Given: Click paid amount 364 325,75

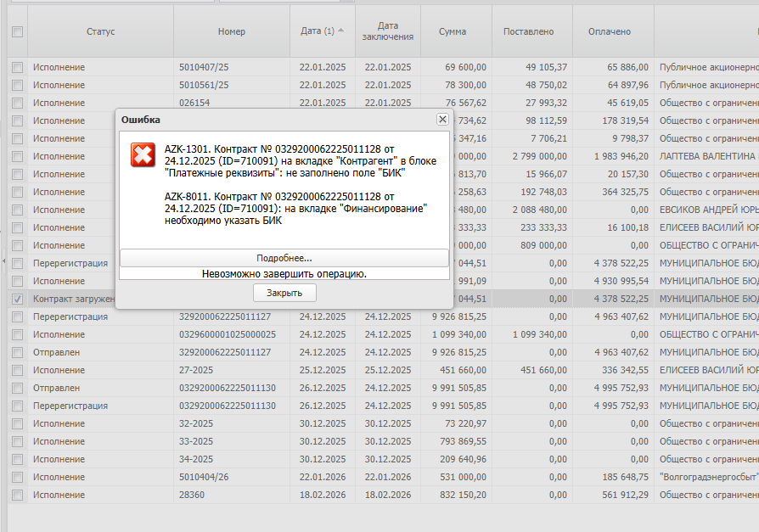Looking at the screenshot, I should pyautogui.click(x=613, y=192).
